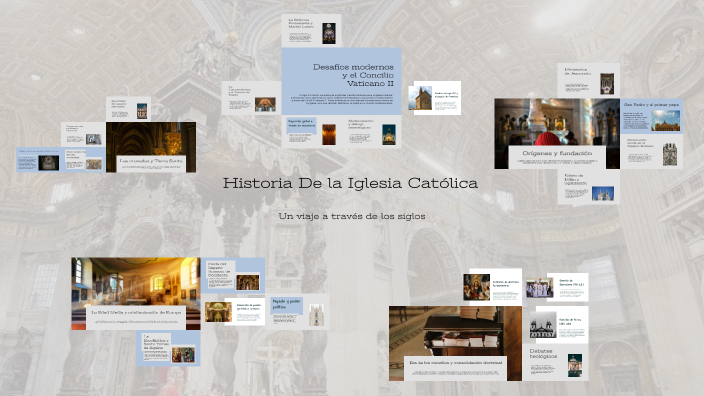The height and width of the screenshot is (396, 704).
Task: Click the white cathedral image in Papado card
Action: coord(316,315)
